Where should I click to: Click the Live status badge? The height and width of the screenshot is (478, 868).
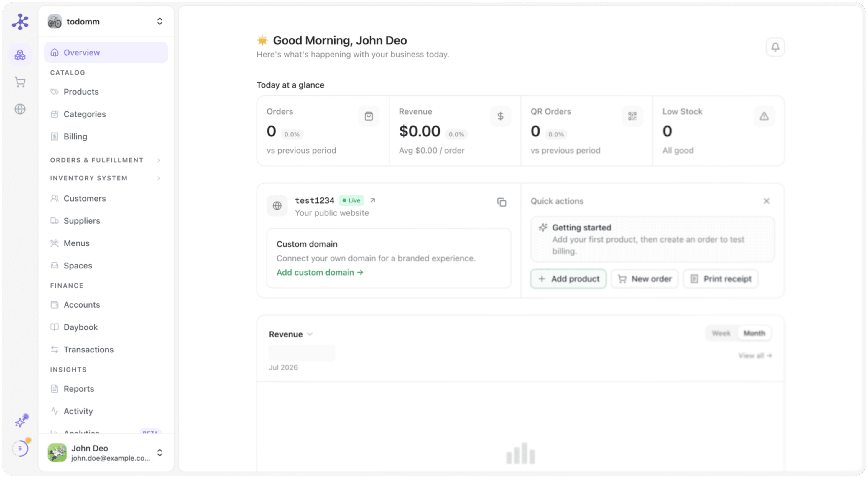[351, 200]
